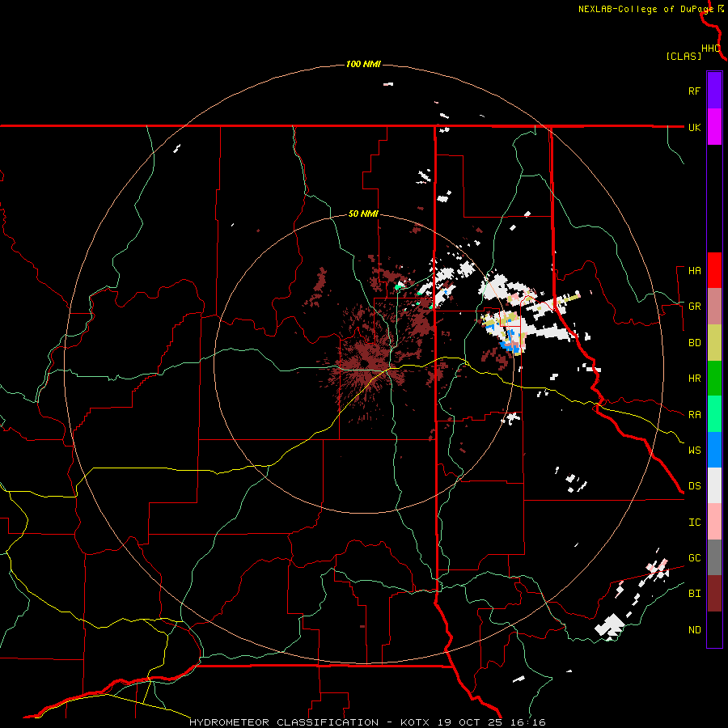This screenshot has height=728, width=728.
Task: Click the ND legend label
Action: (694, 630)
